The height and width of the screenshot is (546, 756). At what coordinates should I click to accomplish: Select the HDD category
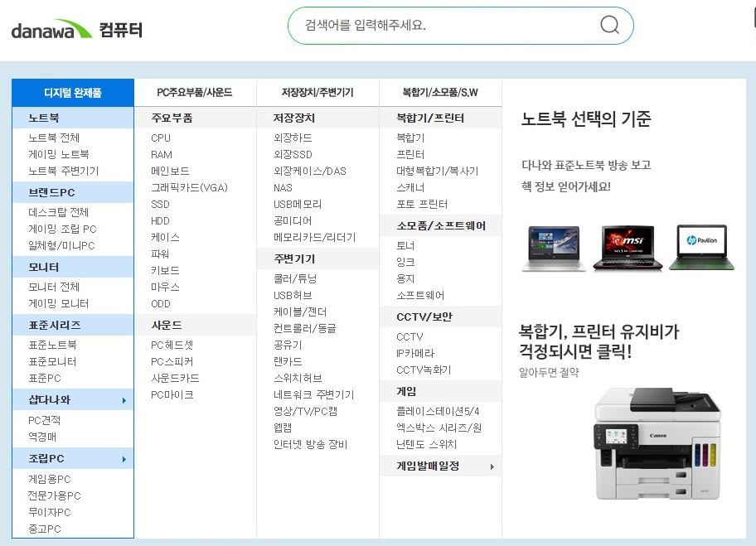tap(161, 220)
